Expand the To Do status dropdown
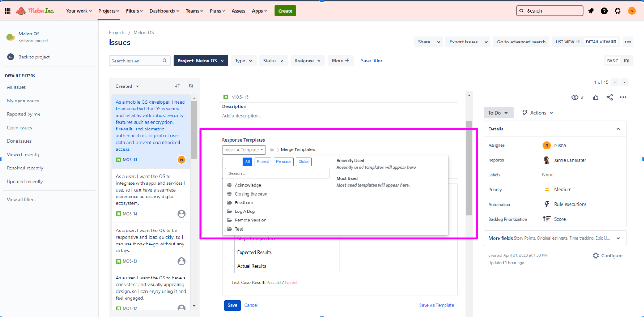Viewport: 644px width, 317px height. pos(499,113)
